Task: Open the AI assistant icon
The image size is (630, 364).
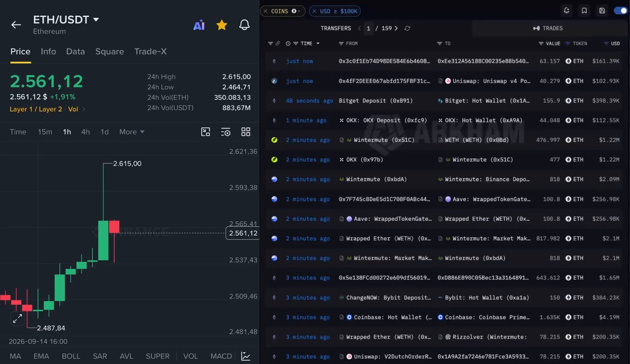Action: point(199,25)
